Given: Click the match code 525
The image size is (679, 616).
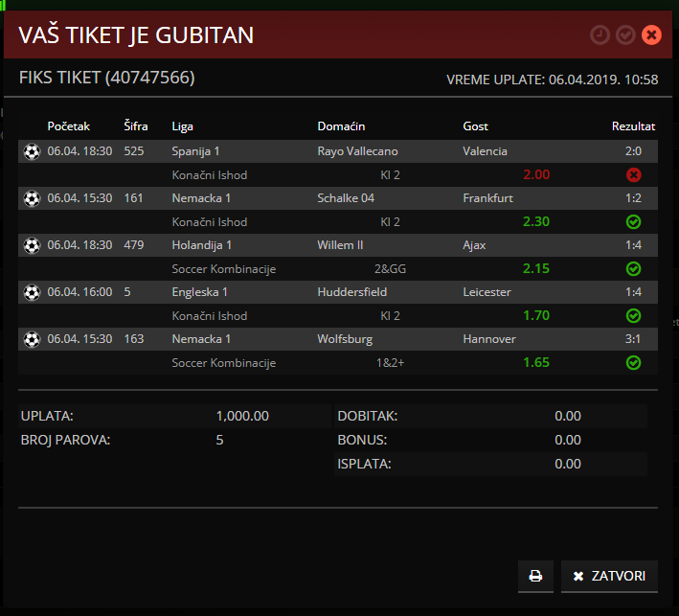Looking at the screenshot, I should coord(134,151).
